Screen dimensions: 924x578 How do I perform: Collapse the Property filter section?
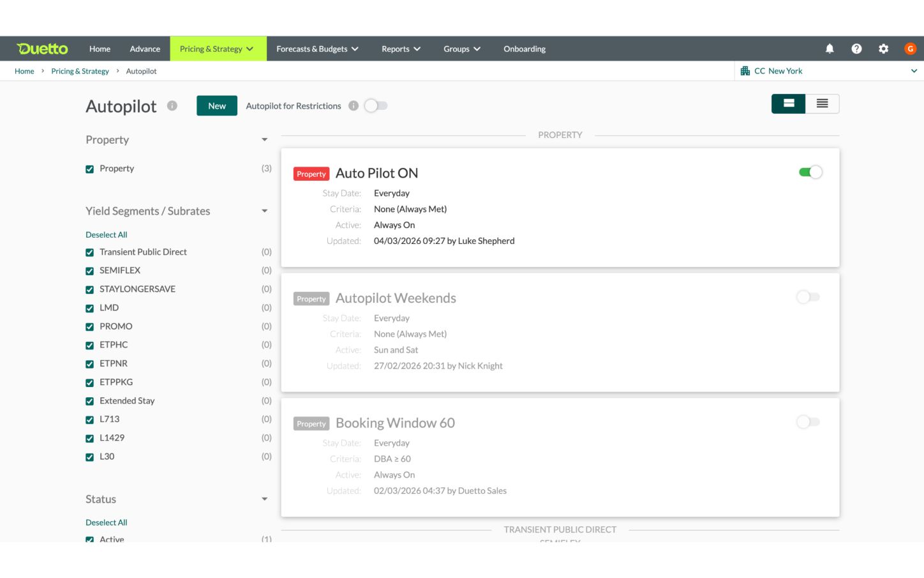(264, 140)
